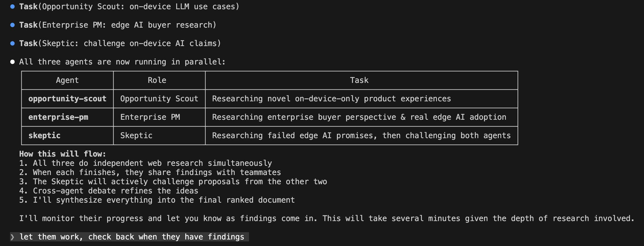Expand the Enterprise PM edge AI task line

point(118,25)
